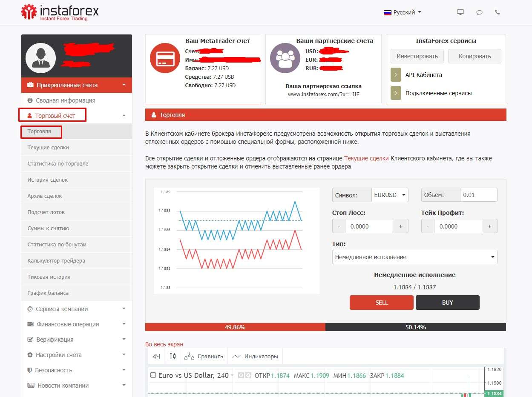Open Подключенные сервисы link
Viewport: 532px width, 397px height.
pyautogui.click(x=439, y=93)
